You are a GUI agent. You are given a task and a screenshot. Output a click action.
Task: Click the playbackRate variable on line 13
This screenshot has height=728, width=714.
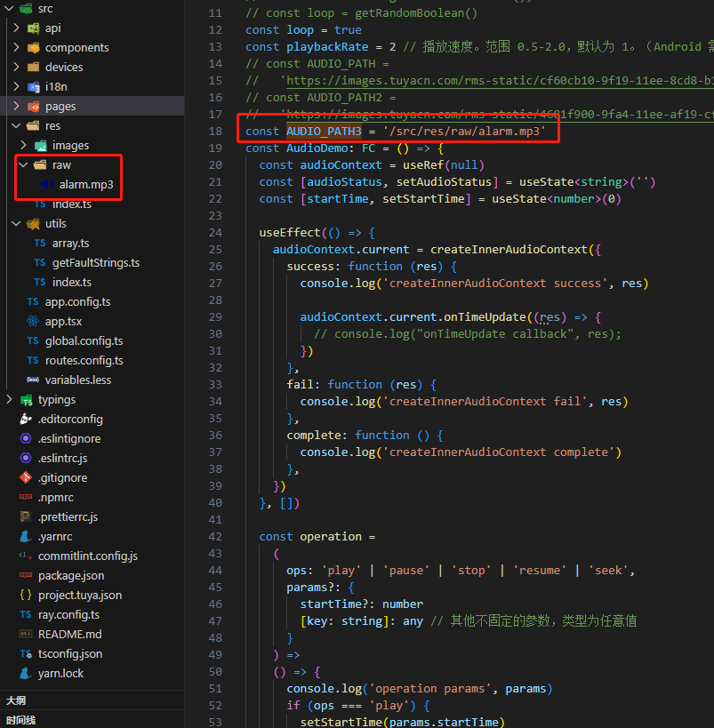pyautogui.click(x=327, y=47)
